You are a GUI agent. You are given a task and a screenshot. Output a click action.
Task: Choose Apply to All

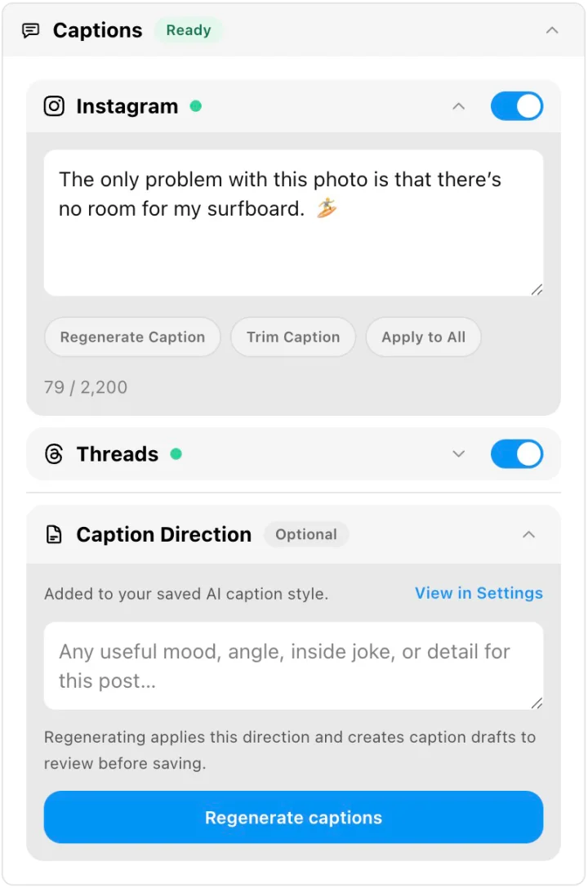tap(423, 337)
